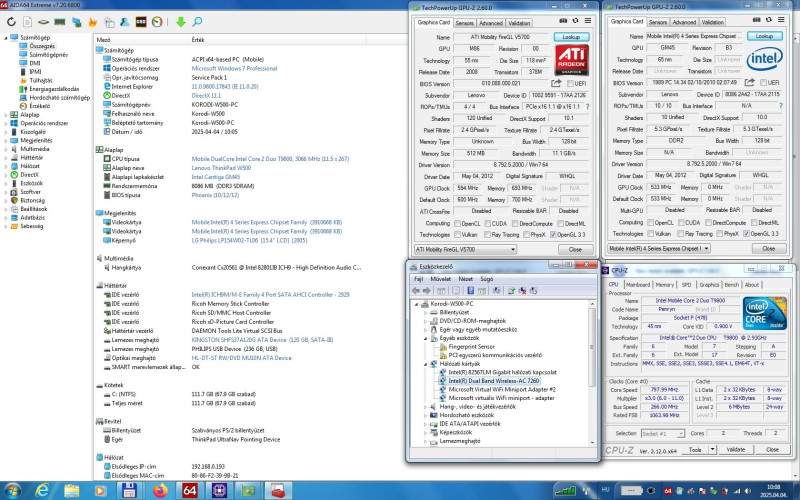Click the camera screenshot icon in Intel GPU-Z
This screenshot has width=800, height=500.
[757, 20]
